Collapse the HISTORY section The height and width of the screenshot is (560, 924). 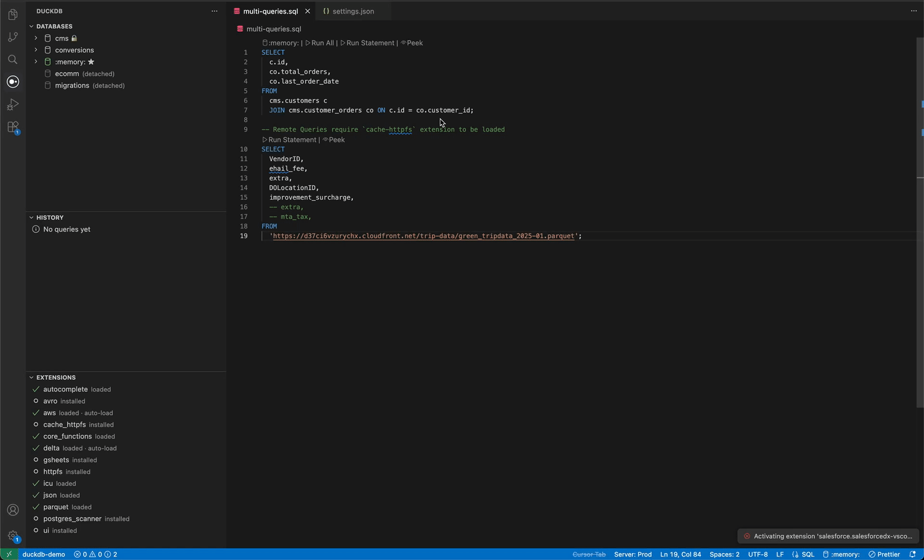pyautogui.click(x=32, y=218)
